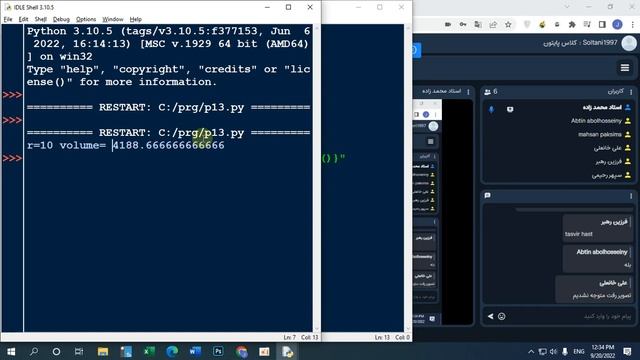Open the tab search chevron in browser title bar
This screenshot has width=640, height=360.
point(567,7)
